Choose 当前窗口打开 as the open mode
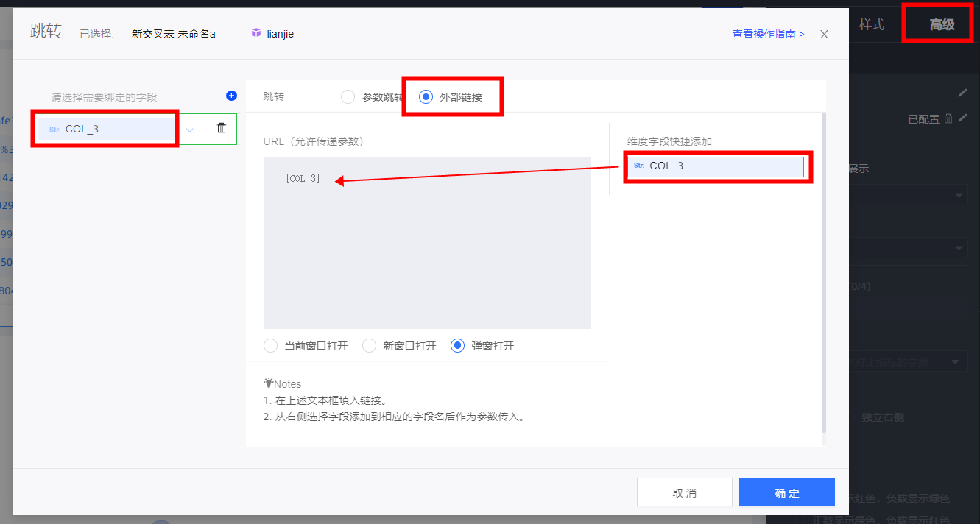The height and width of the screenshot is (524, 980). pos(271,346)
